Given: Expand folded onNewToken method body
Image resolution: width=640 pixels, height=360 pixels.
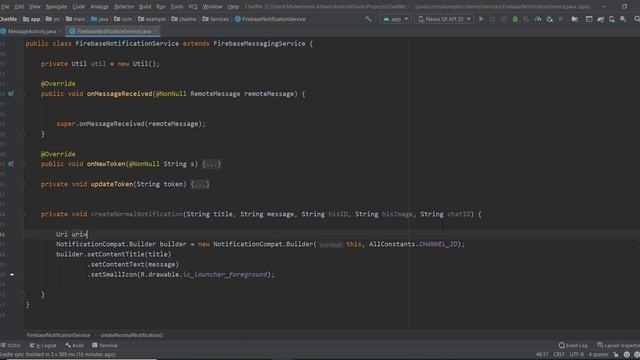Looking at the screenshot, I should (x=211, y=164).
